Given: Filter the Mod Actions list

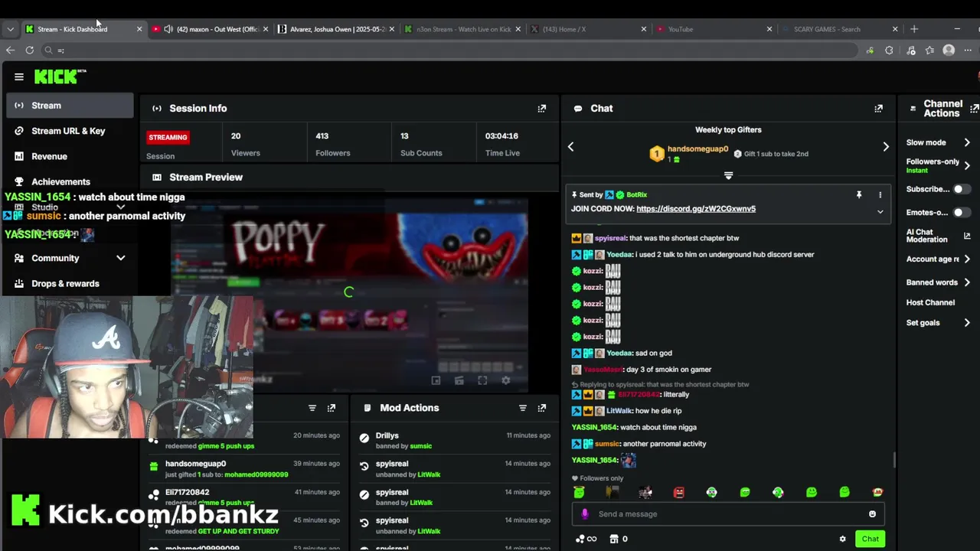Looking at the screenshot, I should 523,408.
